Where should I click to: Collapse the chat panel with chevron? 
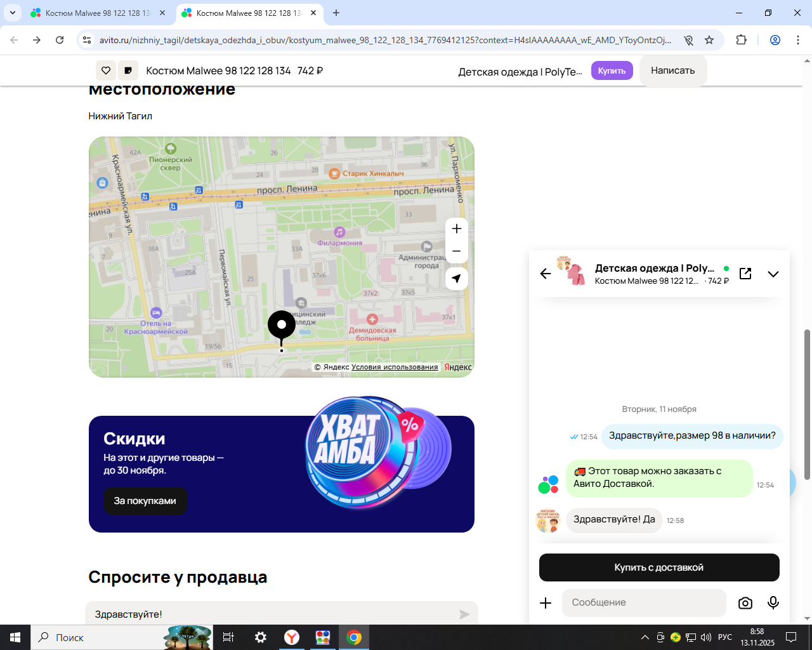[773, 274]
